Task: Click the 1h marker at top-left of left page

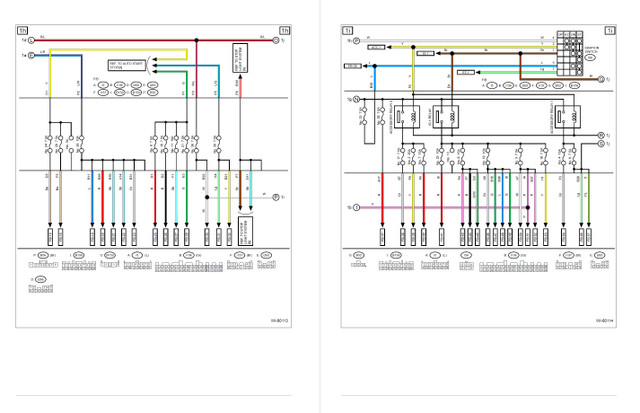Action: pyautogui.click(x=23, y=30)
